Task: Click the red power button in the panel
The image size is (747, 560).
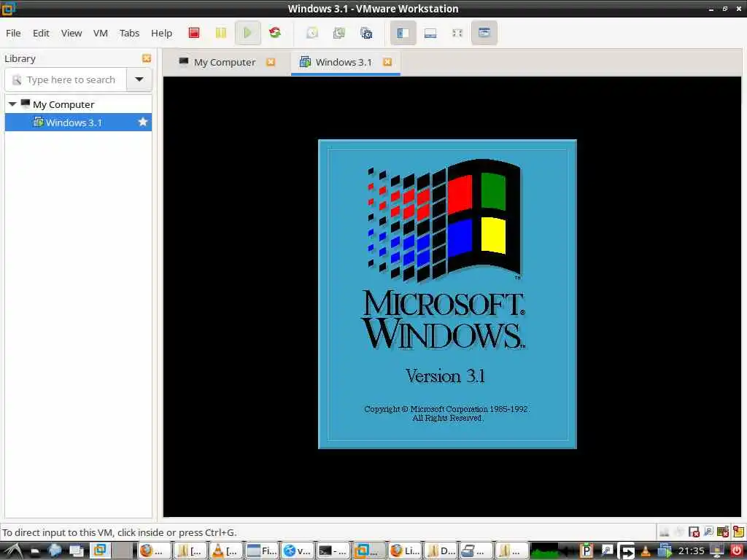Action: (x=737, y=551)
